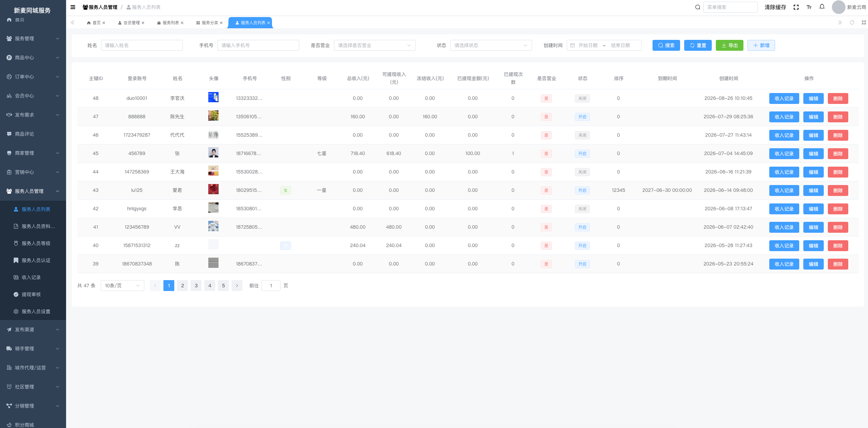Click the 导出 export button
868x428 pixels.
(729, 45)
